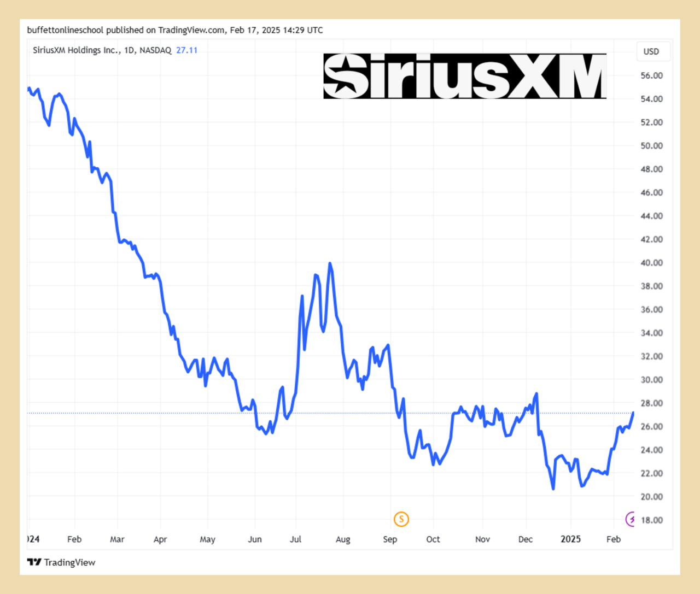Screen dimensions: 700x594
Task: Click the Dec label on time axis
Action: point(525,539)
